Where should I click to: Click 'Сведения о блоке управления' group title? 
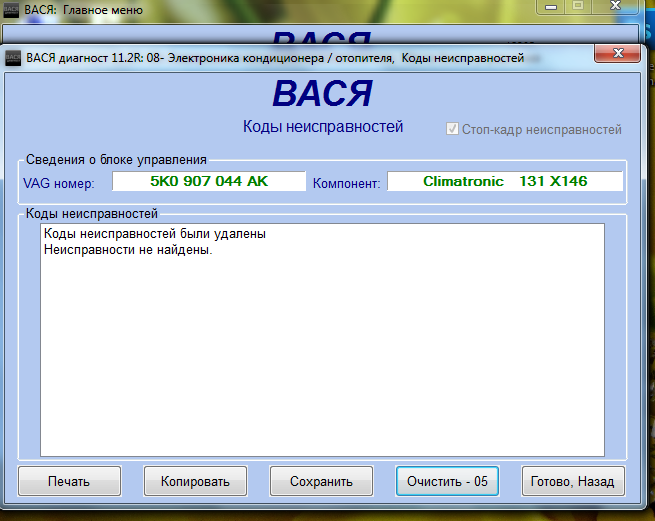tap(116, 160)
